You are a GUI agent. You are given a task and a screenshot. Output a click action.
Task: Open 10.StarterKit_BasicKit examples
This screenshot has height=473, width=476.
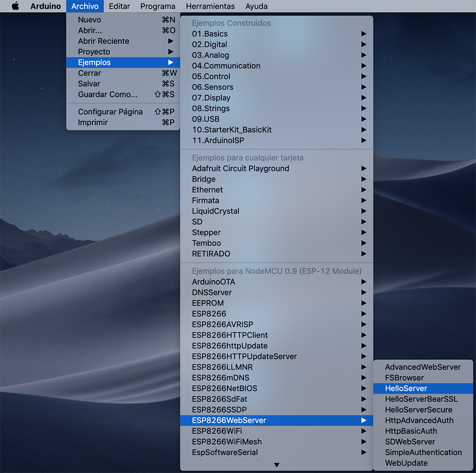[277, 130]
